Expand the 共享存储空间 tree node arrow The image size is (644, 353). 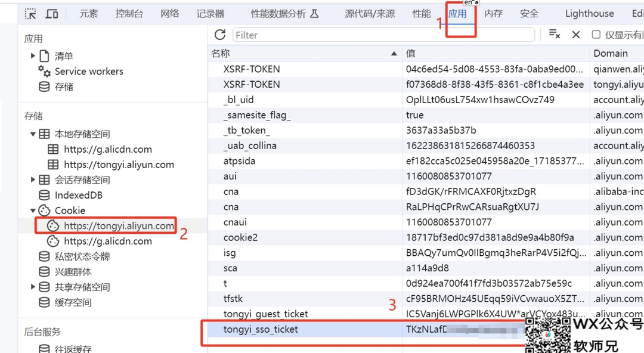[33, 286]
